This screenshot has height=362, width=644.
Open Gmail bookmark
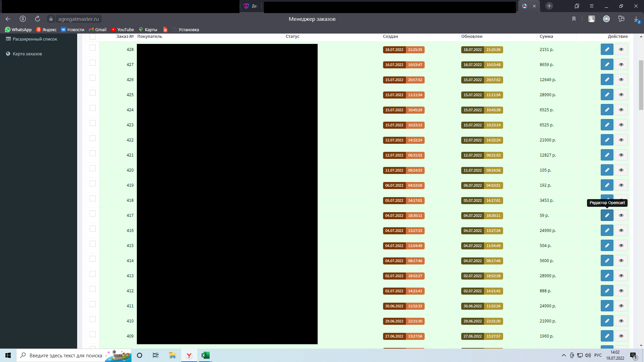point(98,29)
